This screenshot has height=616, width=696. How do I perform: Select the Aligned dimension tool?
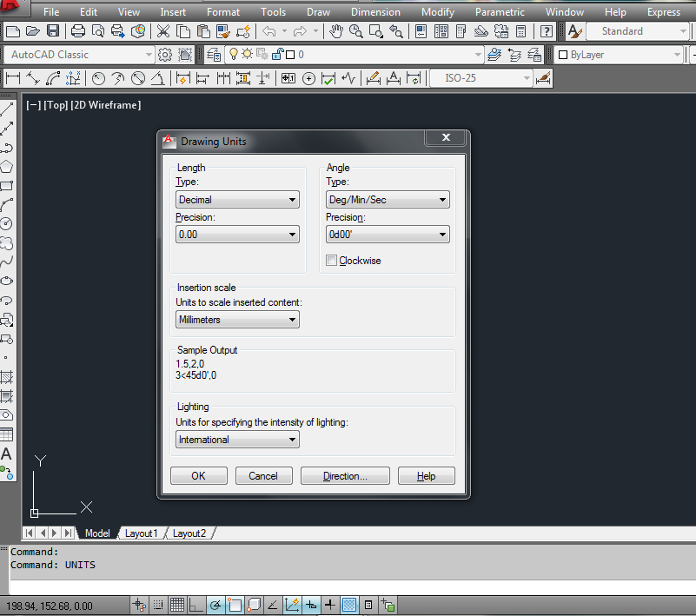point(33,78)
